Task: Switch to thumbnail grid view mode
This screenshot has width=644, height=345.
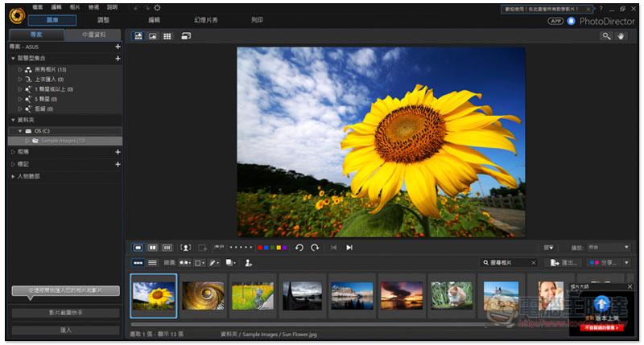Action: tap(167, 36)
